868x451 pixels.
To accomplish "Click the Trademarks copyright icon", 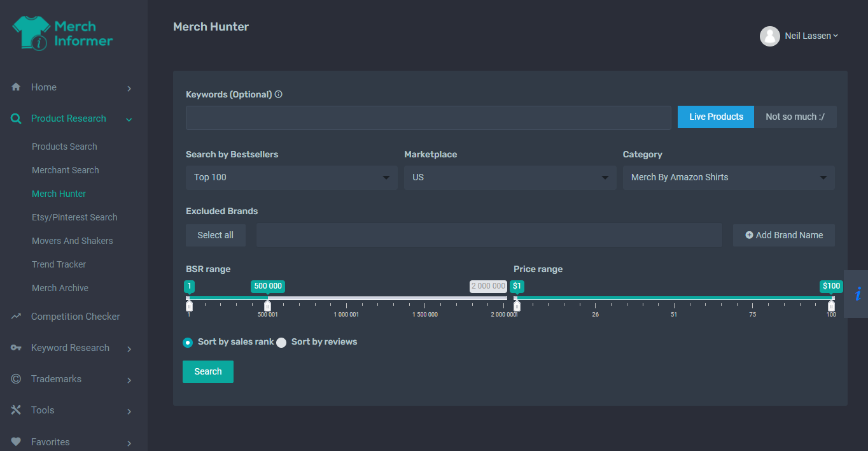I will [x=16, y=379].
